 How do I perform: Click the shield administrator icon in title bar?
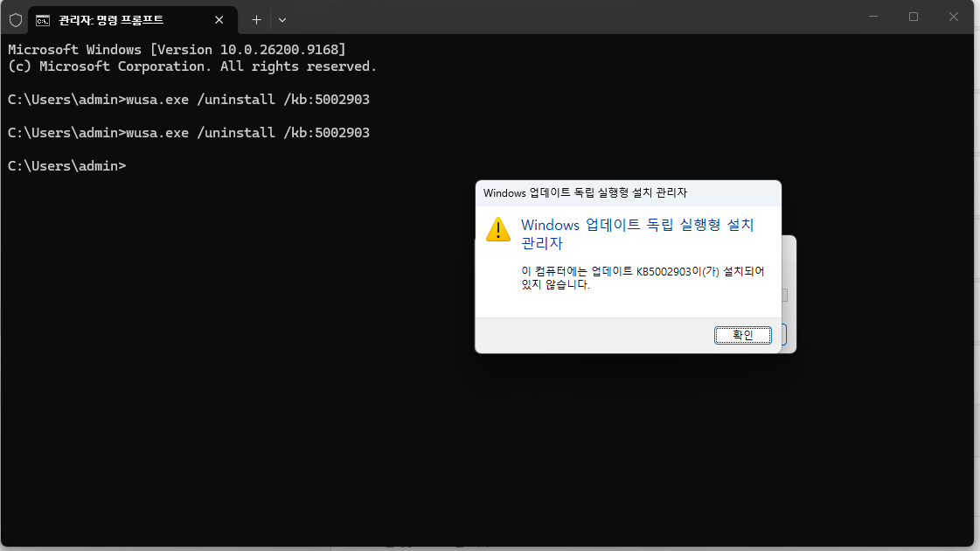(16, 20)
